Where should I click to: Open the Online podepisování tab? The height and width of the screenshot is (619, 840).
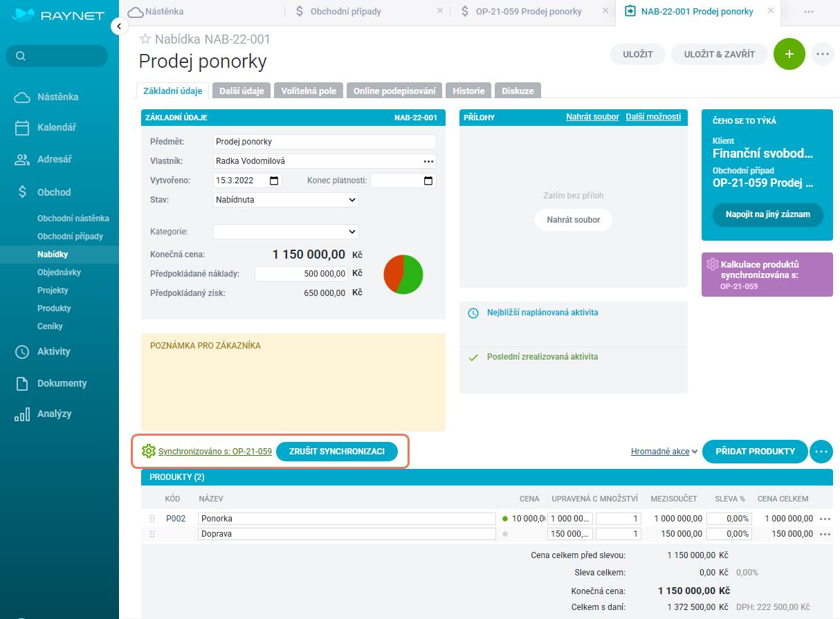pyautogui.click(x=394, y=91)
